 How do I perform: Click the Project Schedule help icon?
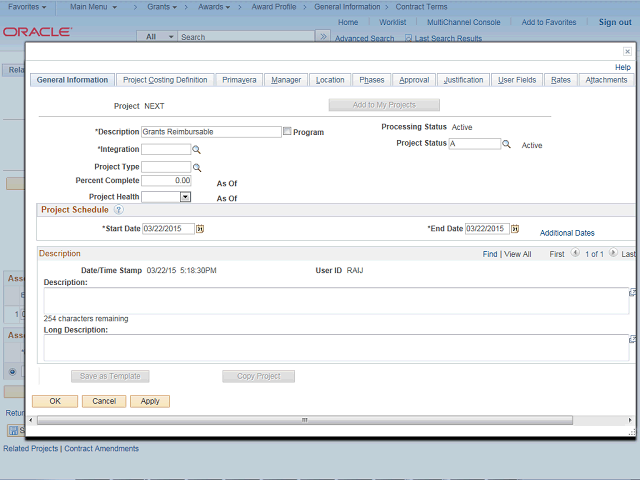[119, 210]
